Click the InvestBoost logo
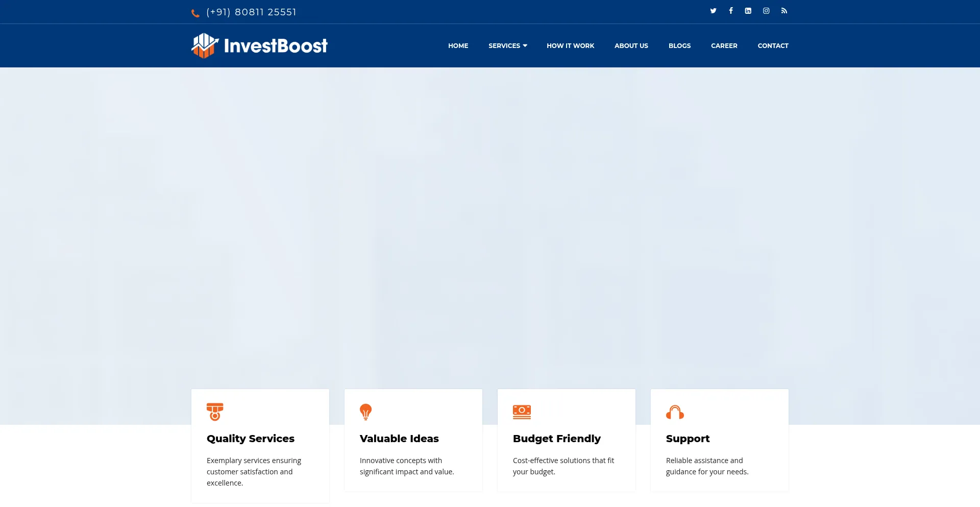The image size is (980, 507). [x=259, y=45]
